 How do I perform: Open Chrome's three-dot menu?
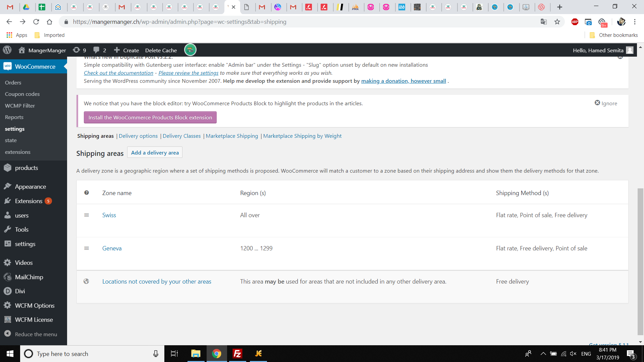pos(635,22)
